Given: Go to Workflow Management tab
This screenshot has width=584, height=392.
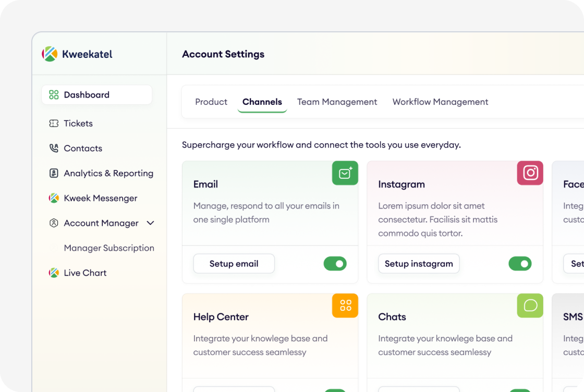Looking at the screenshot, I should coord(440,102).
